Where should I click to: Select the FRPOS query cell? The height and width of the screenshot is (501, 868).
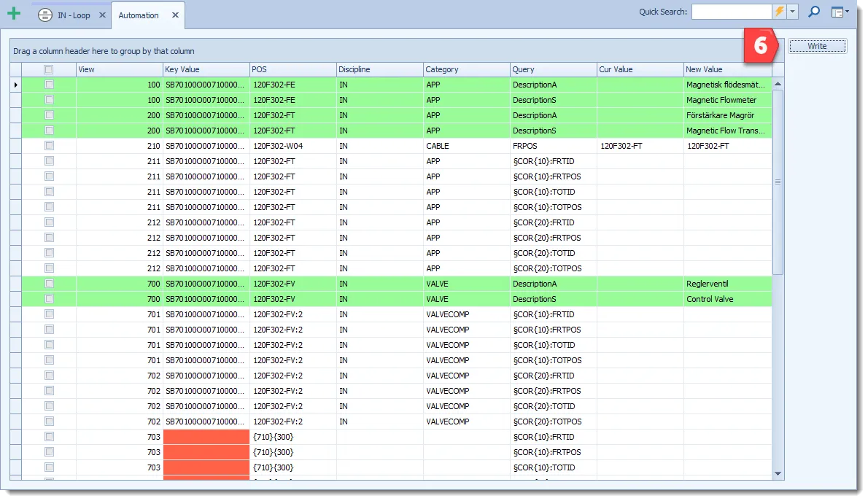coord(554,146)
